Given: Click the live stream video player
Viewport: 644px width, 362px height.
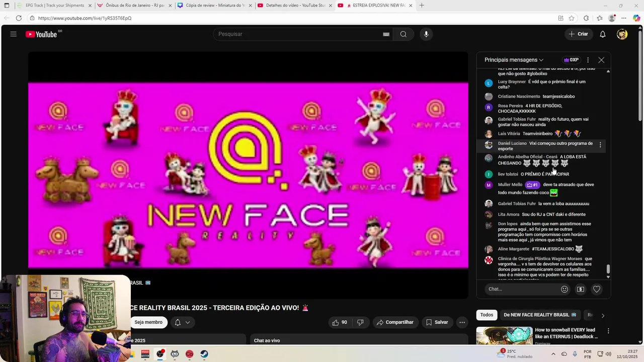Looking at the screenshot, I should pos(248,175).
